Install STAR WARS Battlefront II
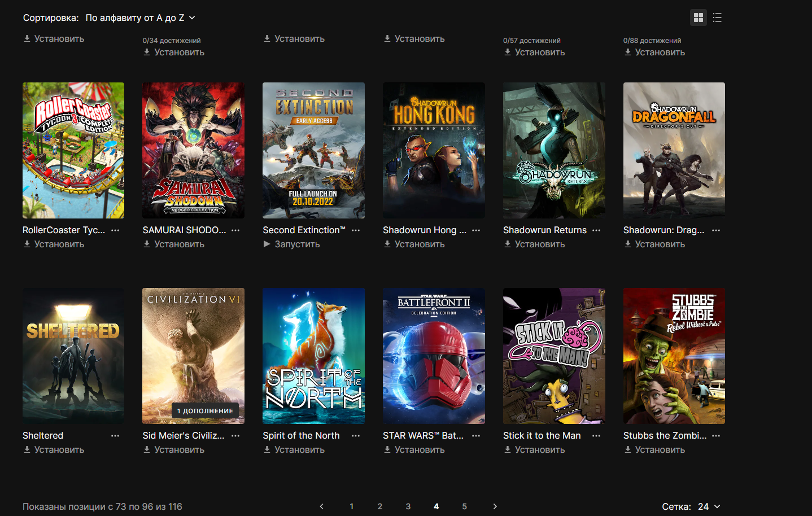This screenshot has width=812, height=516. point(414,450)
